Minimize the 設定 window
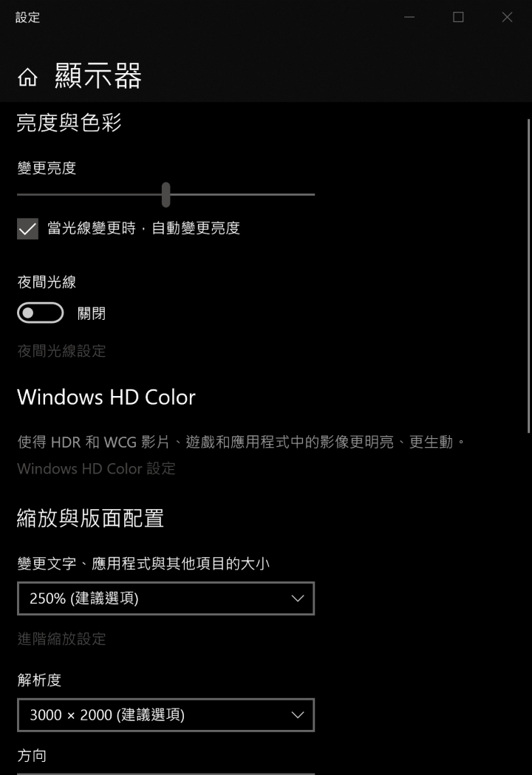 pyautogui.click(x=409, y=17)
